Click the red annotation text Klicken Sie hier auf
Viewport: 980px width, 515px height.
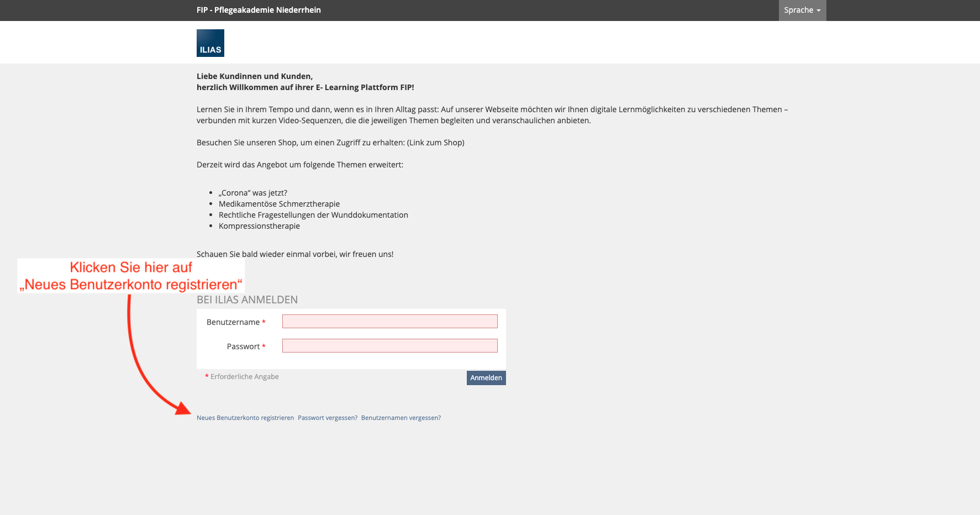pos(131,267)
